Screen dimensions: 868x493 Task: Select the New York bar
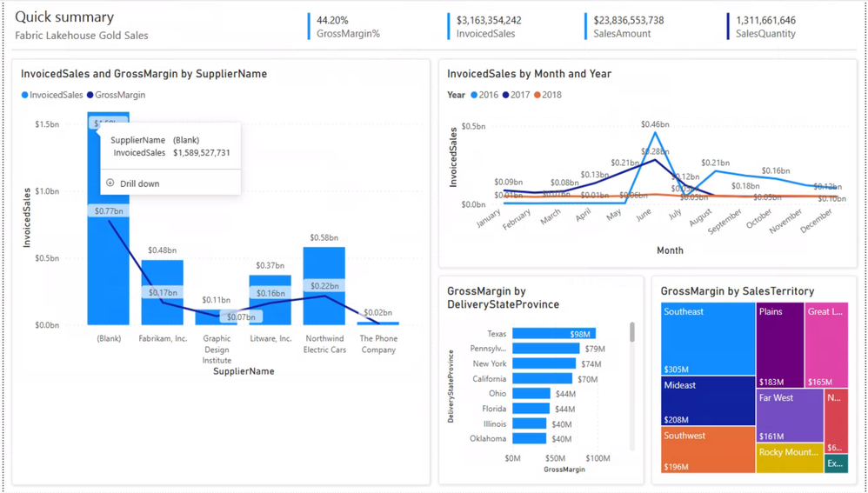tap(544, 363)
